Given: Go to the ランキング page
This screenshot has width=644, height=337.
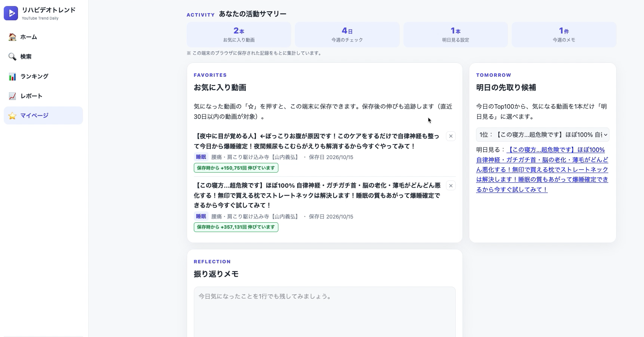Looking at the screenshot, I should point(43,76).
